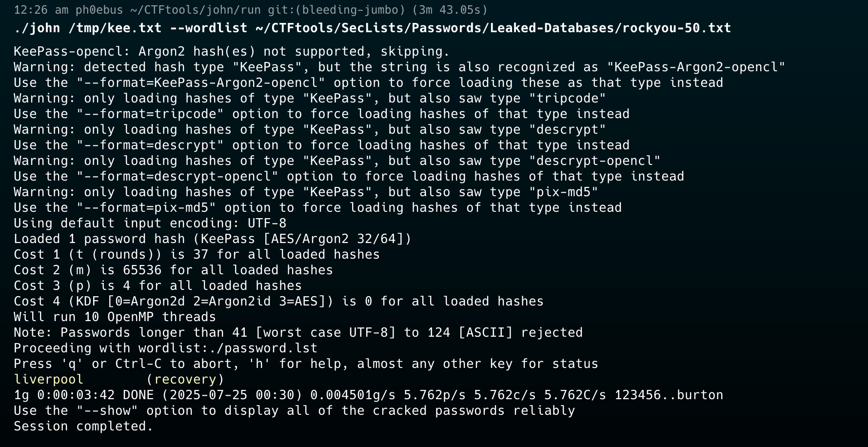Click the --wordlist option in the command
Image resolution: width=868 pixels, height=447 pixels.
click(x=209, y=28)
